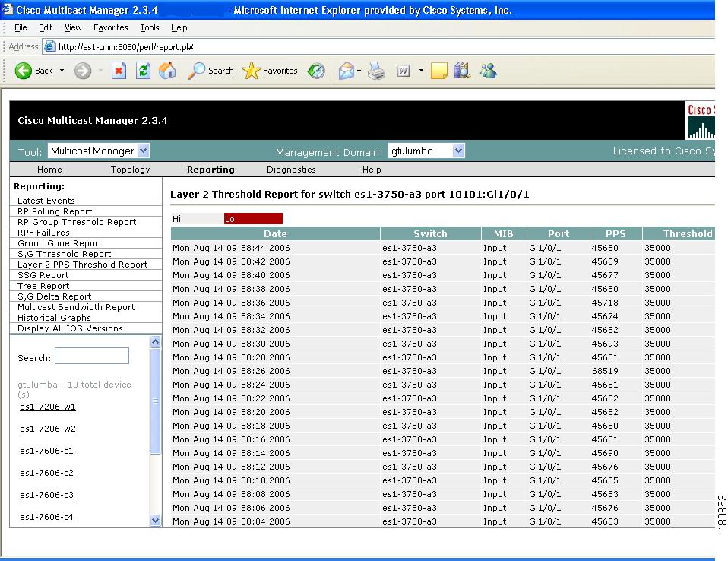This screenshot has height=561, width=728.
Task: Select device es1-7606-c3
Action: [46, 495]
